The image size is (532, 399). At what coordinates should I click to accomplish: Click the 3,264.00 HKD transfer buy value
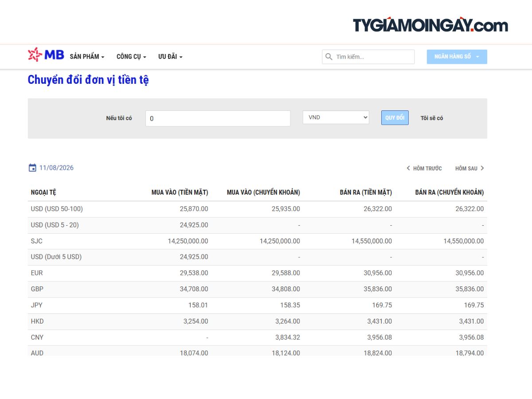click(x=288, y=321)
